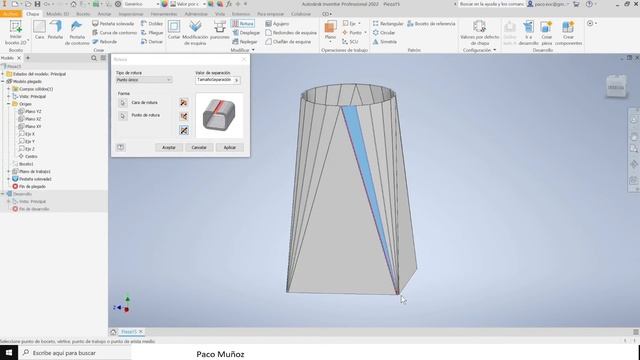The width and height of the screenshot is (640, 360).
Task: Click Aplicar in the Rotura dialog
Action: tap(230, 147)
